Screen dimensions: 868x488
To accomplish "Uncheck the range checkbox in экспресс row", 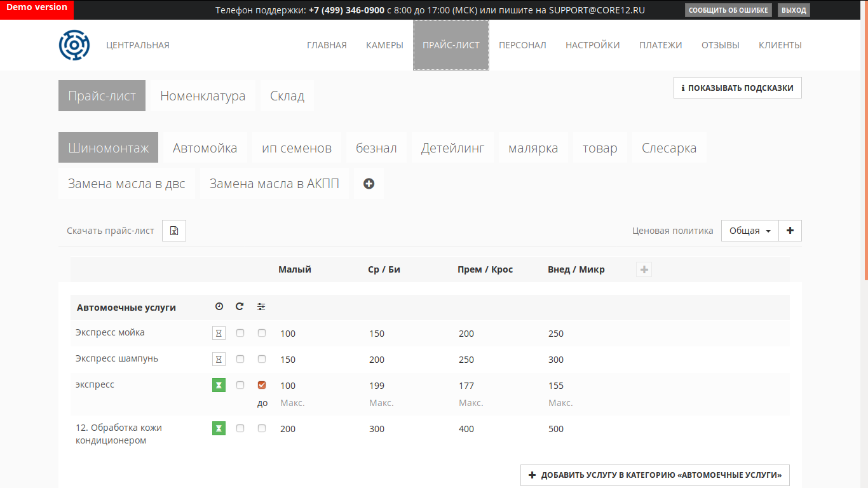I will click(x=262, y=385).
